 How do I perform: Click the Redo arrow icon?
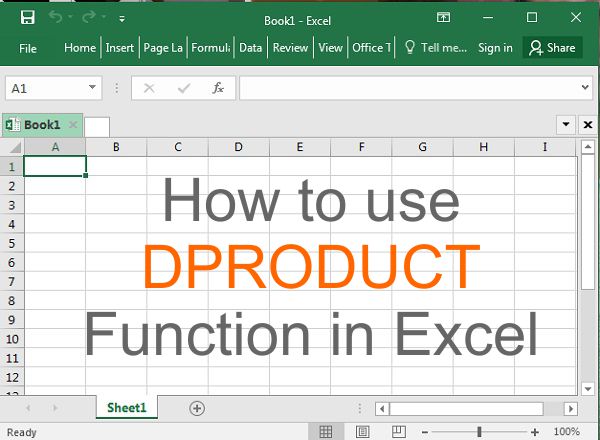coord(89,17)
